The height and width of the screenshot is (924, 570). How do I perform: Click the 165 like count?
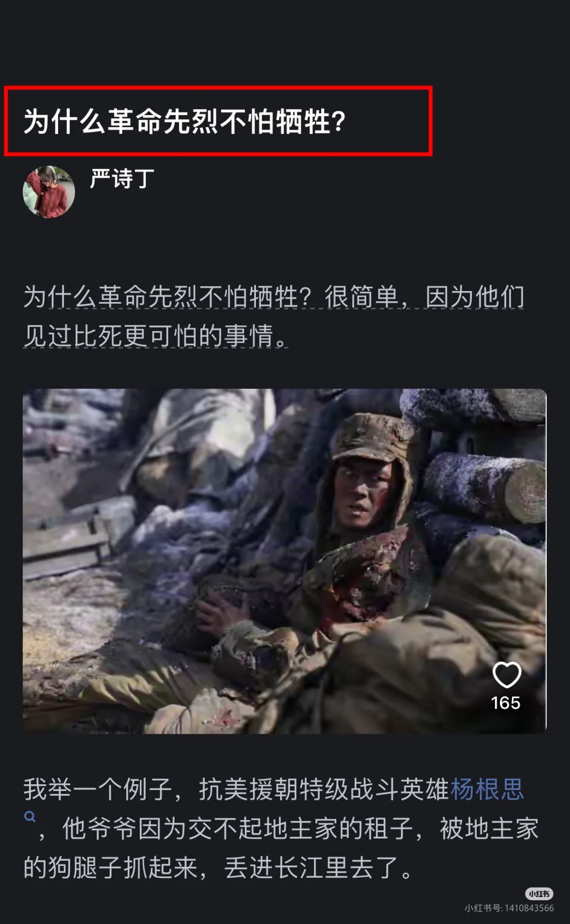click(506, 703)
